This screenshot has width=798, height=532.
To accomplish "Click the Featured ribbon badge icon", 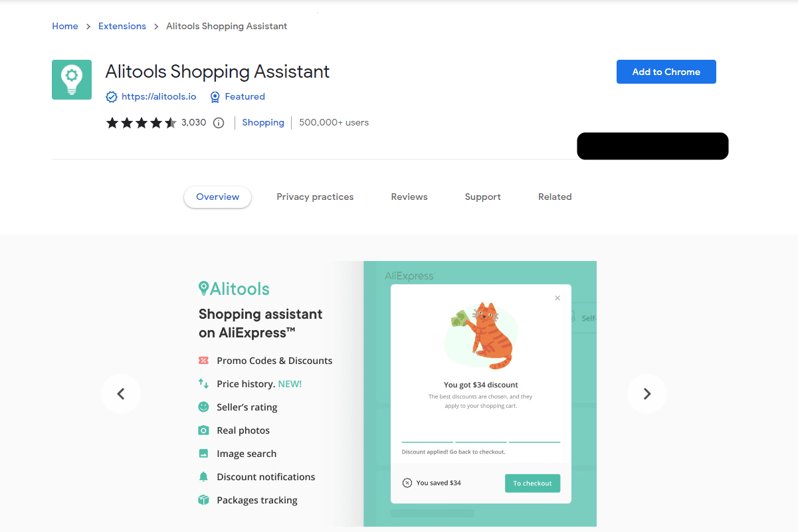I will click(x=215, y=97).
